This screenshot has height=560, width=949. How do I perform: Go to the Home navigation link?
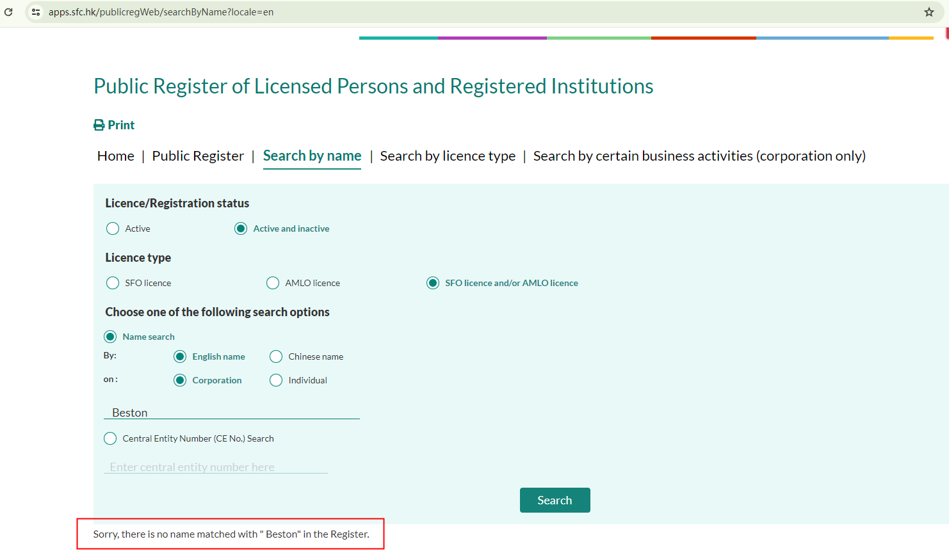coord(116,156)
